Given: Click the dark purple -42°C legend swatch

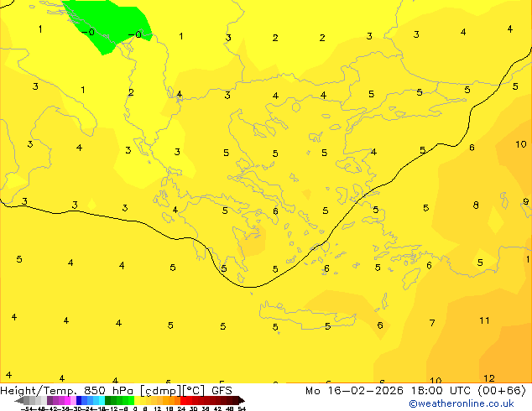Looking at the screenshot, I should pyautogui.click(x=50, y=400).
